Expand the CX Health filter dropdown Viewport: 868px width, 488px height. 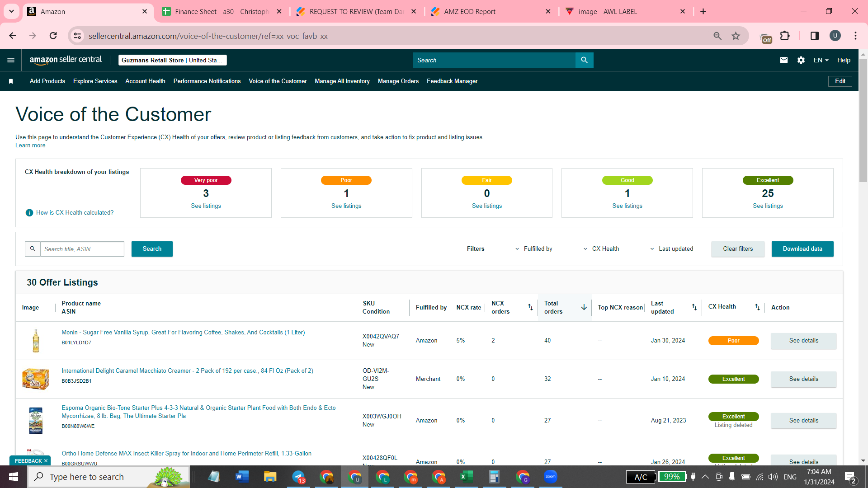pos(601,249)
